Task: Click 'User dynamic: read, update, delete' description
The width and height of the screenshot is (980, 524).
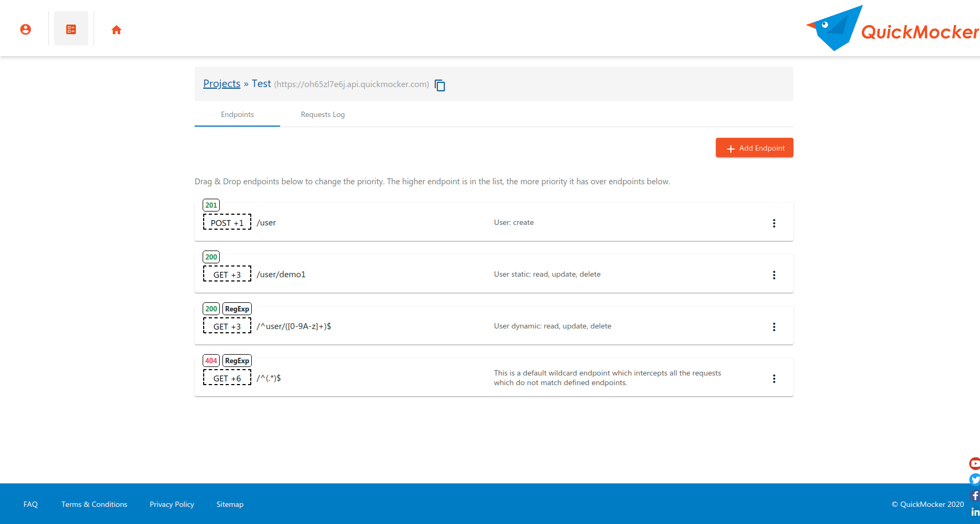Action: tap(553, 326)
